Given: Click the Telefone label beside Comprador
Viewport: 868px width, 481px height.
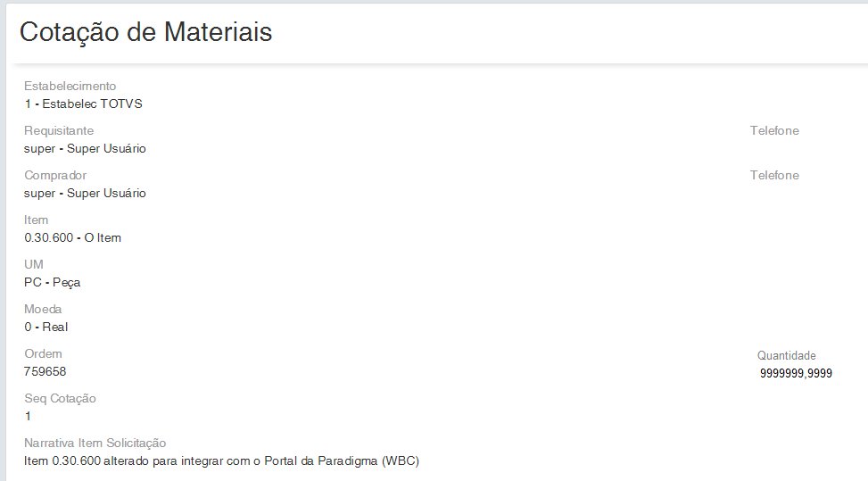Looking at the screenshot, I should (774, 176).
